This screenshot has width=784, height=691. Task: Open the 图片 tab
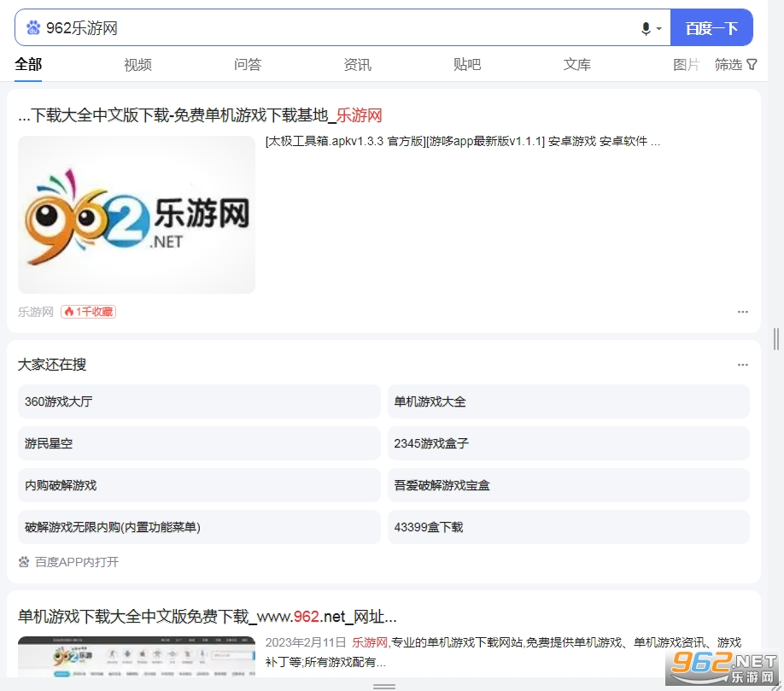point(686,65)
